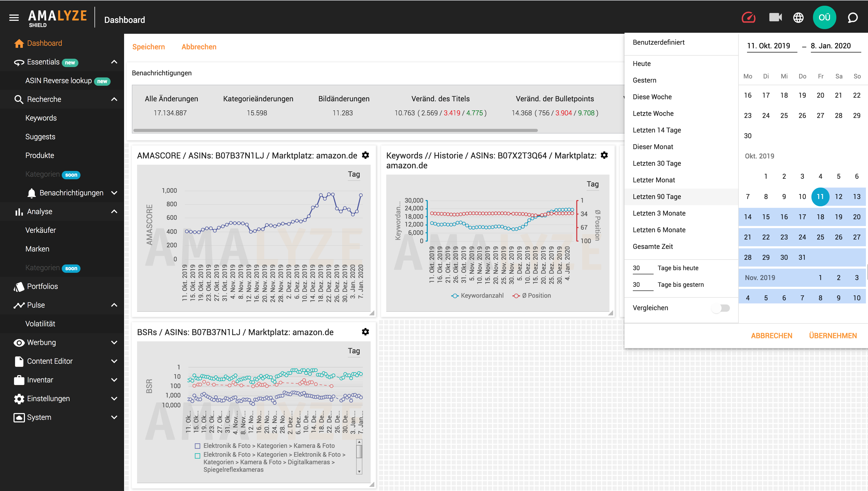Expand the Werbung section chevron

pyautogui.click(x=114, y=343)
